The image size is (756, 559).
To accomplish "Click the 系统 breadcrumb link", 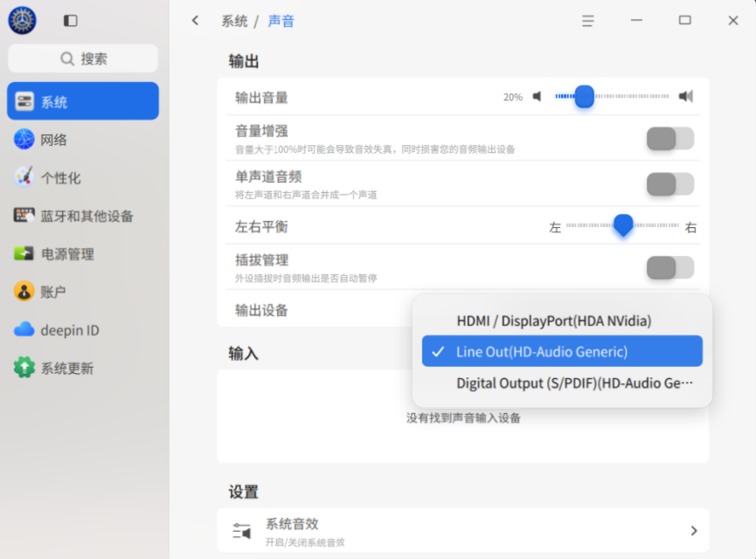I will click(x=234, y=21).
